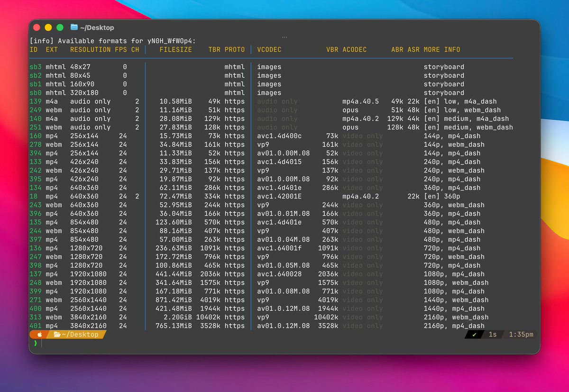Click the '[en] medium, m4a_dash' entry
Image resolution: width=569 pixels, height=392 pixels.
[466, 119]
